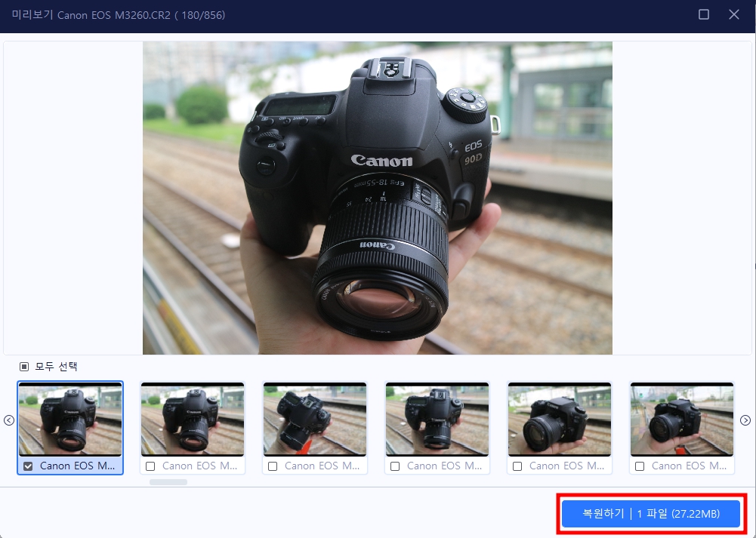Click the 모두 선택 label text

click(x=56, y=367)
